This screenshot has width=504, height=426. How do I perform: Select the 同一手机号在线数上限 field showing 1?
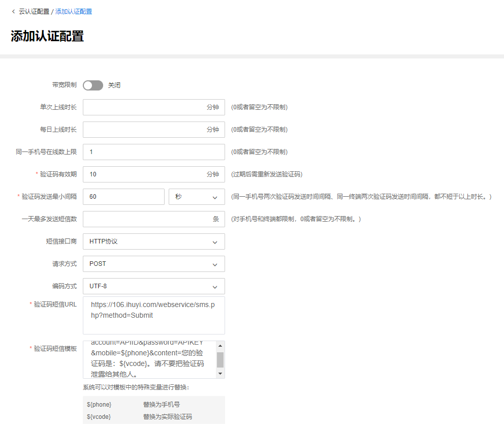click(x=153, y=152)
